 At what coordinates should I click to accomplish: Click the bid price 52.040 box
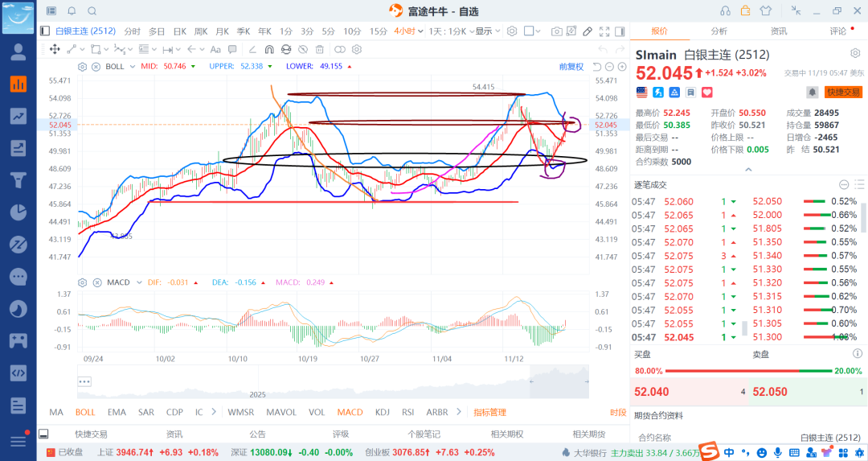coord(689,392)
